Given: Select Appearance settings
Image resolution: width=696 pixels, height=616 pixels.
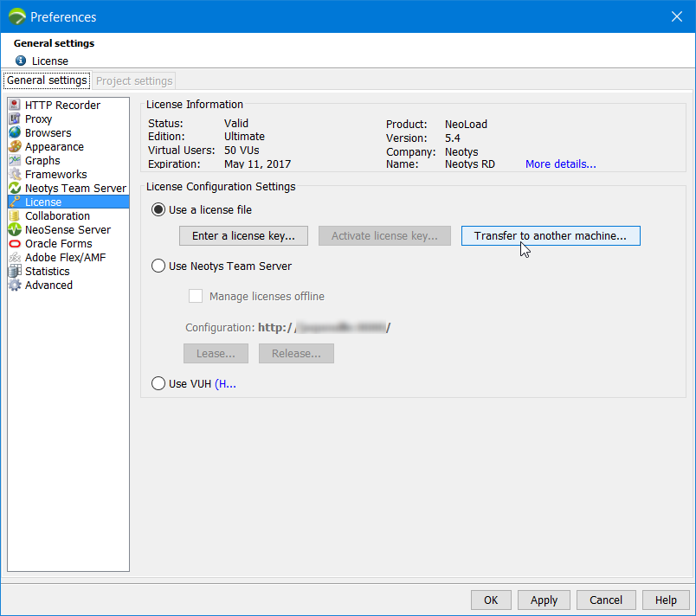Looking at the screenshot, I should click(x=52, y=146).
